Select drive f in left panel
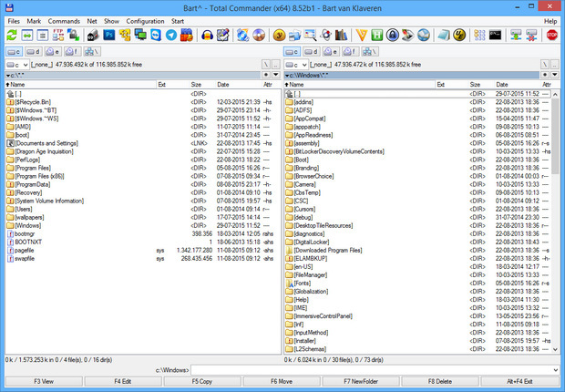 tap(72, 52)
